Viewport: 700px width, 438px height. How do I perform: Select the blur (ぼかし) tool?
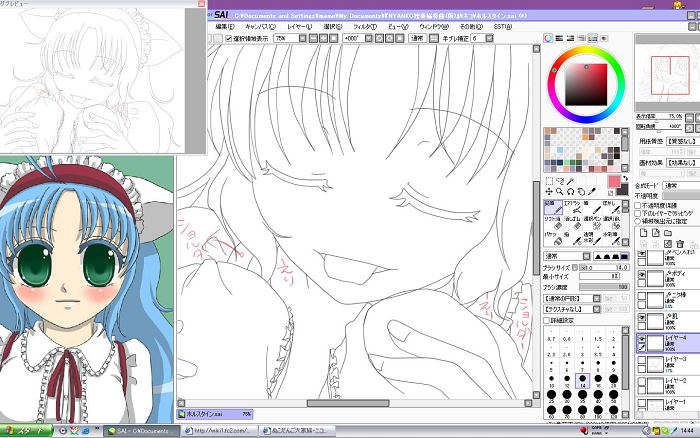tap(611, 207)
